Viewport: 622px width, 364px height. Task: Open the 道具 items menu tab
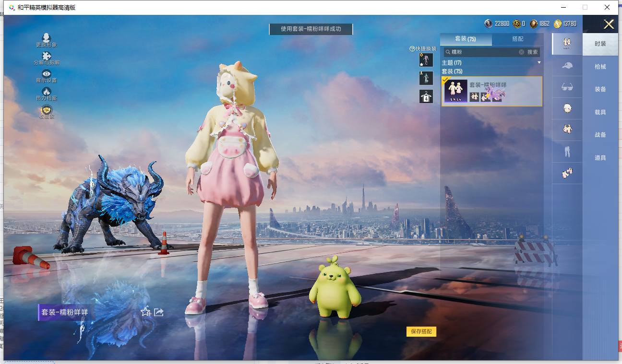pos(600,158)
